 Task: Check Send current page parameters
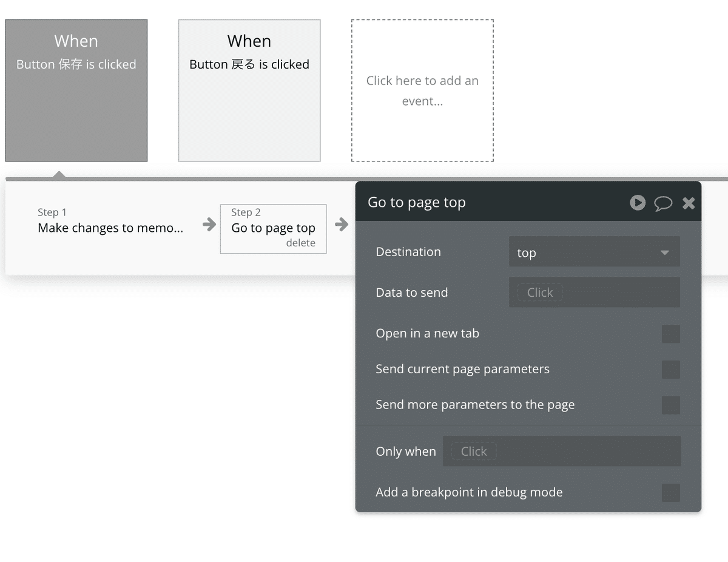(670, 369)
